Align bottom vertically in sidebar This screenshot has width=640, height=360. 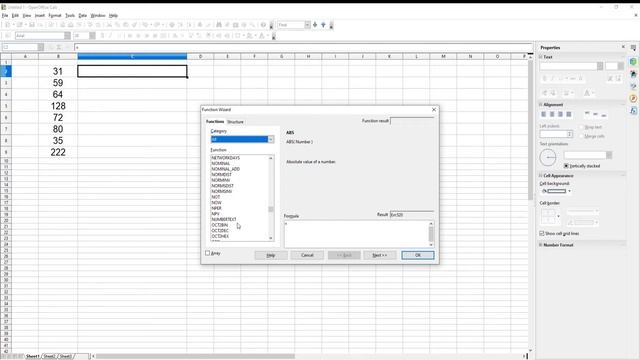[604, 114]
